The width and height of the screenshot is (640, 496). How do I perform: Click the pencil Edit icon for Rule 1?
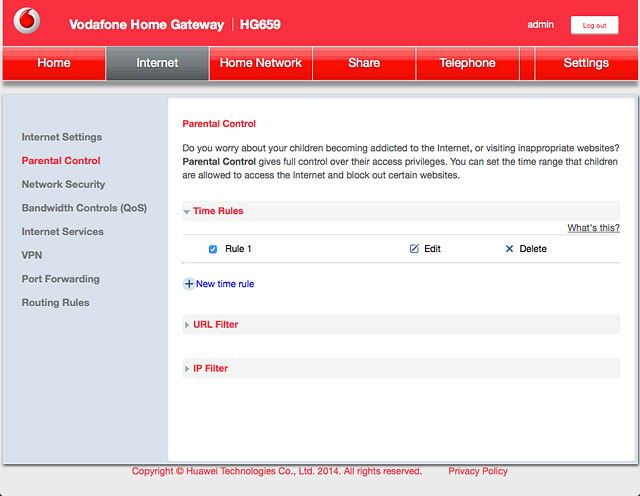pos(414,249)
